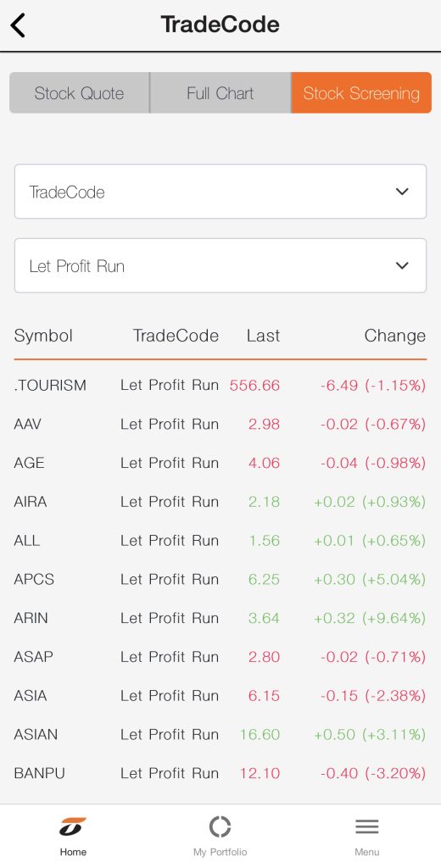This screenshot has width=441, height=868.
Task: Open the .TOURISM index row
Action: [220, 386]
